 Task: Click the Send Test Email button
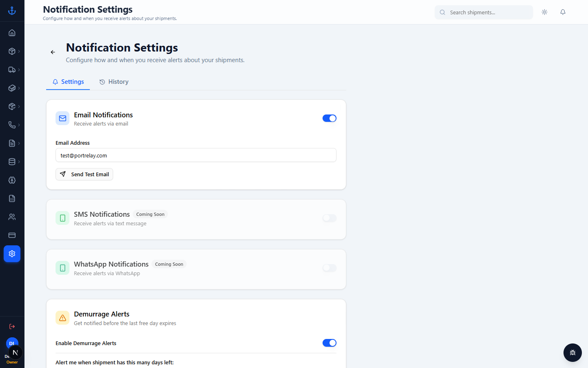click(x=84, y=174)
